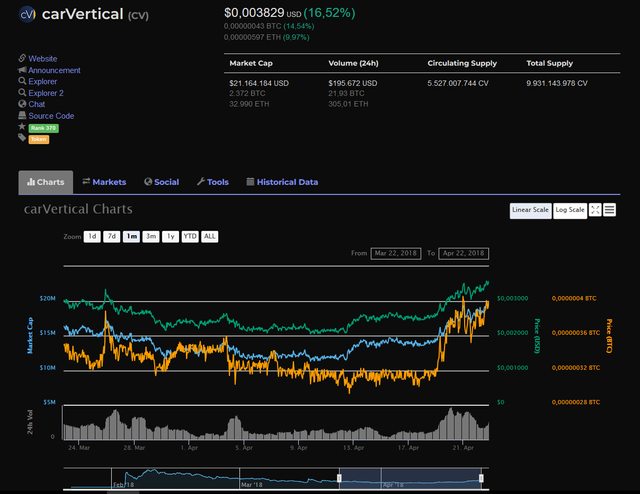Click the carVertical Charts heading

(78, 209)
